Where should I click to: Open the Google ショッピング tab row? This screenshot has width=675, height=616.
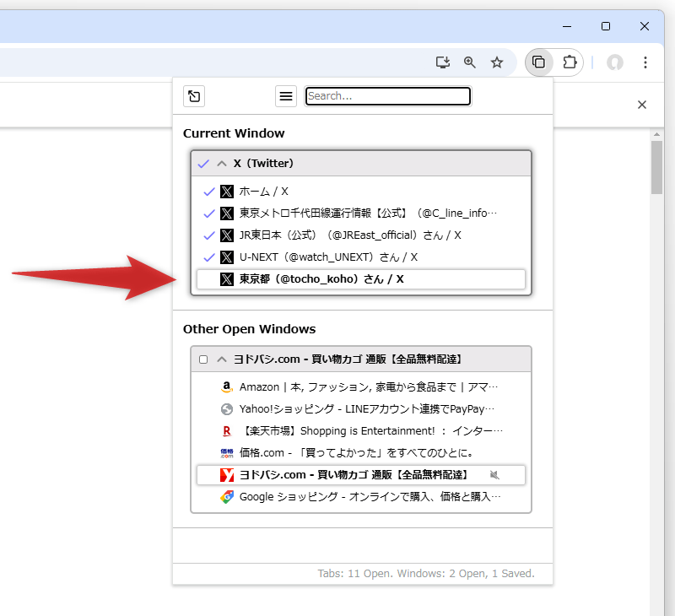[361, 497]
